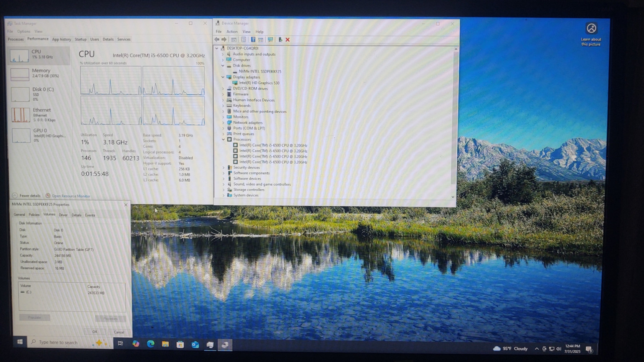
Task: Expand the Sound, video and game controllers node
Action: click(224, 184)
